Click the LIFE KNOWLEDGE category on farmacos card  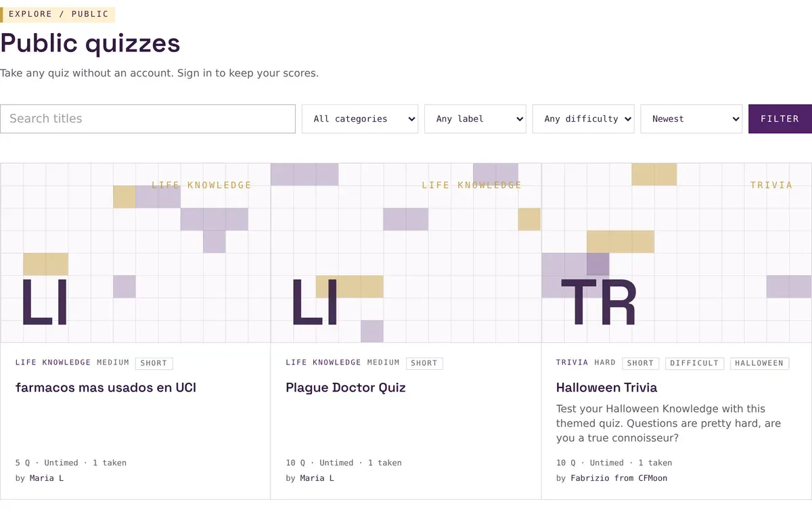tap(53, 362)
